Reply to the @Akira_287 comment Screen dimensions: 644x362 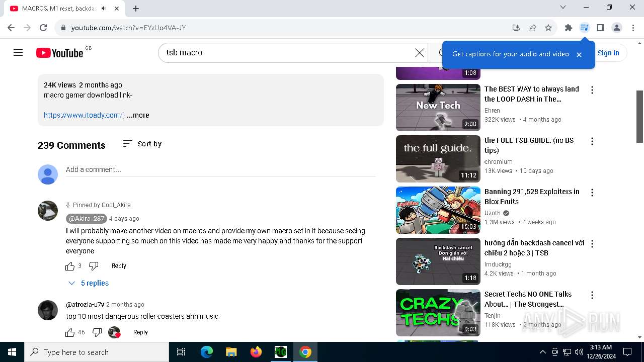click(x=119, y=266)
